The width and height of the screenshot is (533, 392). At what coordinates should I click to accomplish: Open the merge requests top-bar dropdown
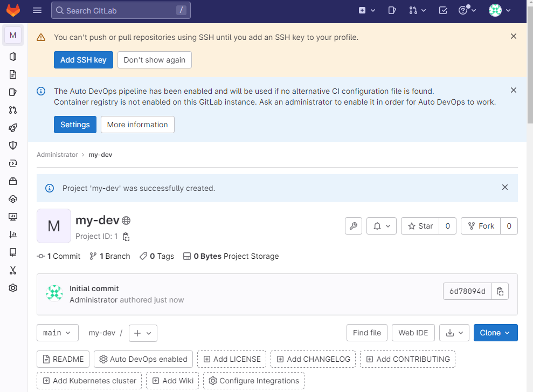[x=418, y=11]
